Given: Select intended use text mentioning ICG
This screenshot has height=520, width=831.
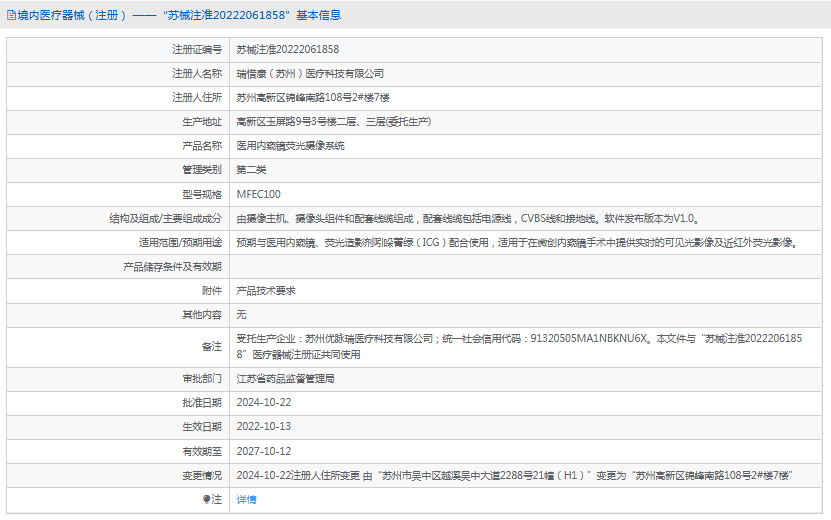Looking at the screenshot, I should [517, 242].
